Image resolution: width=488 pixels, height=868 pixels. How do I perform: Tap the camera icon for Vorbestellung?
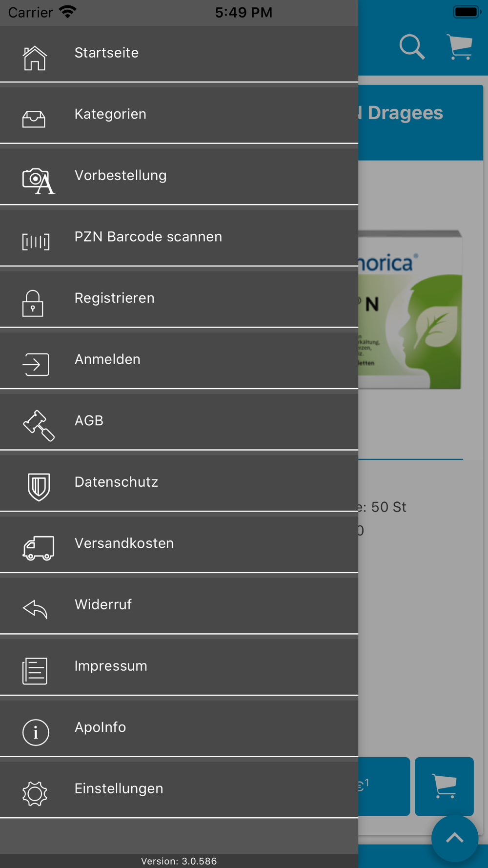click(39, 181)
